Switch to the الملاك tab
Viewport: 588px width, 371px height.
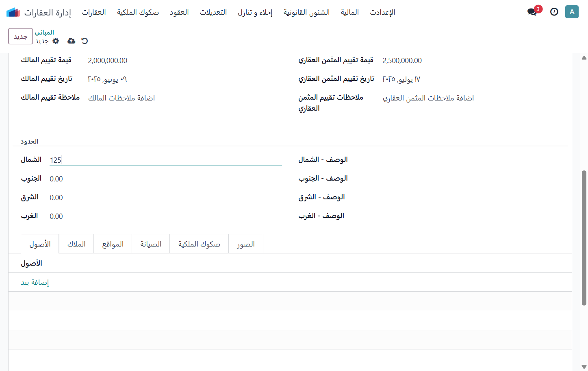(x=76, y=244)
